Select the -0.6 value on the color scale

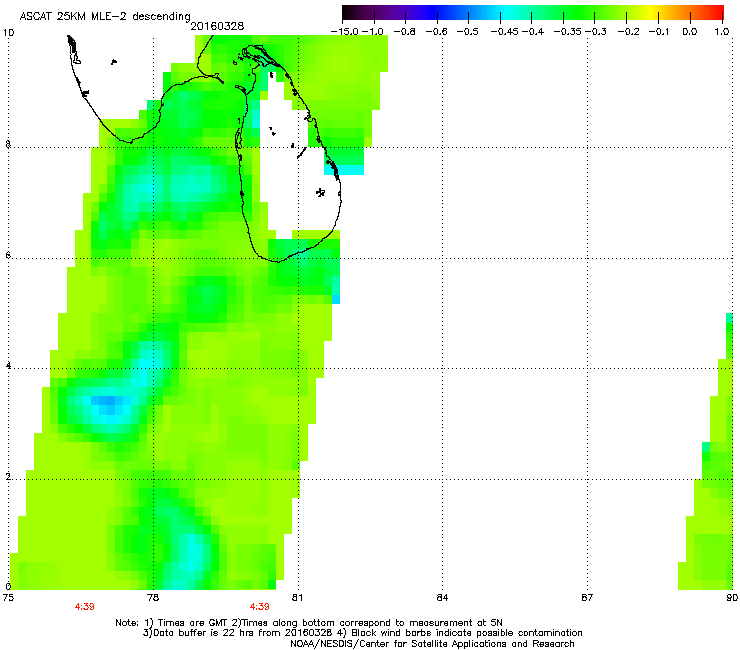pos(437,32)
